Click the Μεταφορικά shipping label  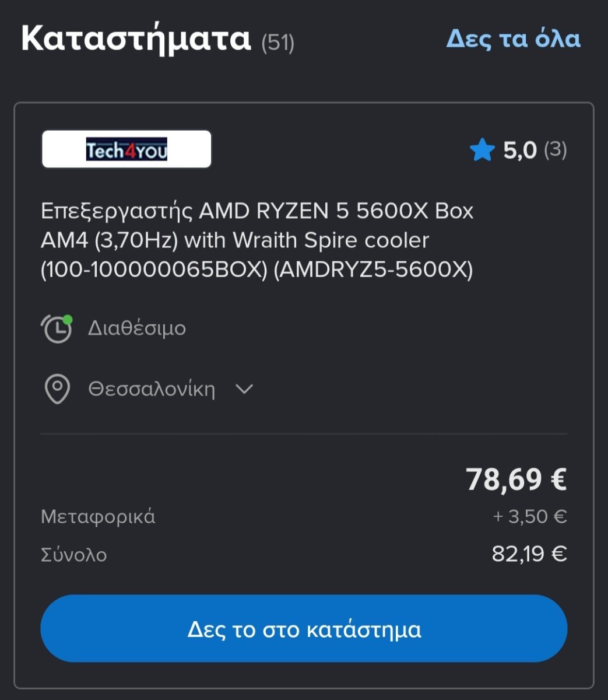98,516
